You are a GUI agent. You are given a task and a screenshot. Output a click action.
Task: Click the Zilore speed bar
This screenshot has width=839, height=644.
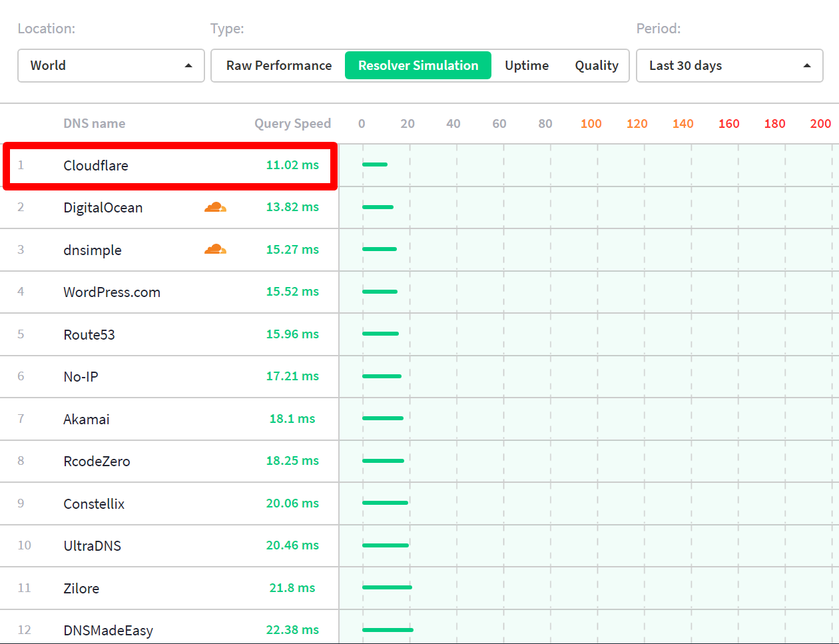click(388, 587)
